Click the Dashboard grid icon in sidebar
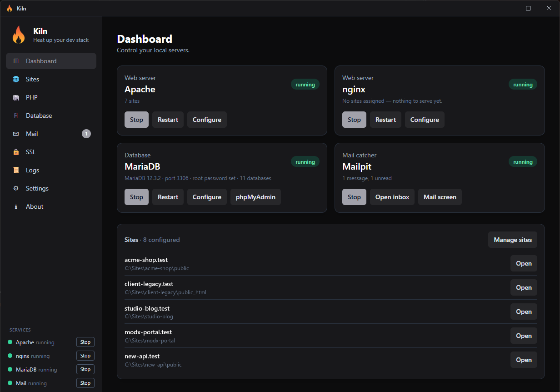 click(x=16, y=61)
